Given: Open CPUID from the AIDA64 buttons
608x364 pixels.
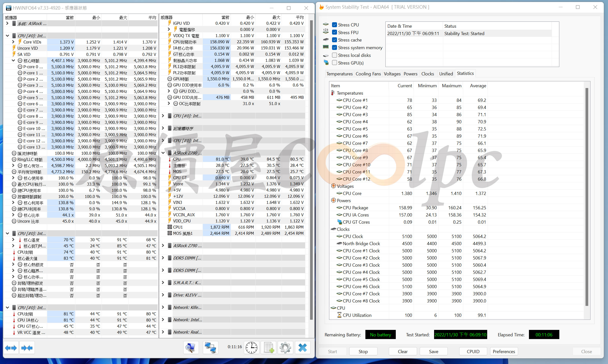Looking at the screenshot, I should [473, 351].
